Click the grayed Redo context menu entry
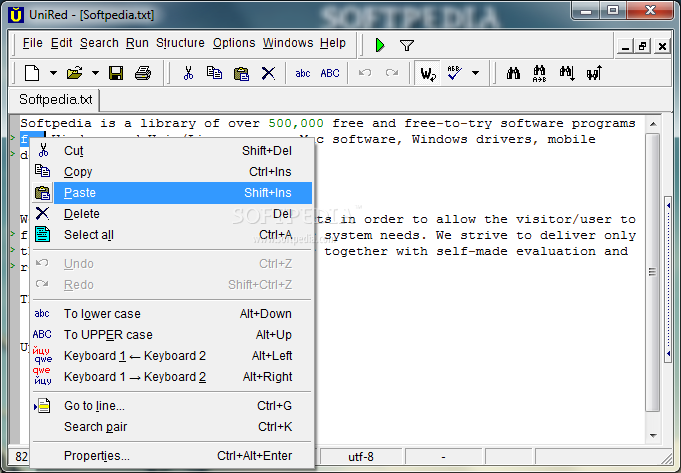681x473 pixels. pos(172,284)
